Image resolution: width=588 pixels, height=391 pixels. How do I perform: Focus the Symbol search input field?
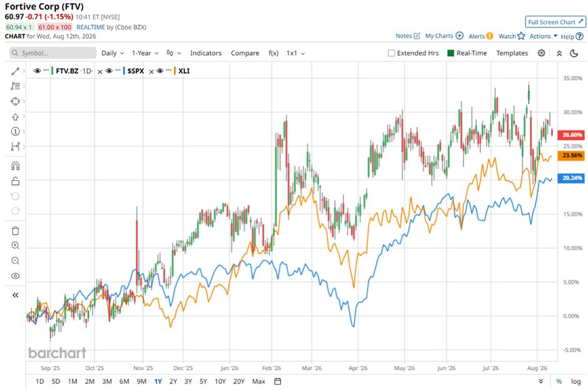[53, 53]
